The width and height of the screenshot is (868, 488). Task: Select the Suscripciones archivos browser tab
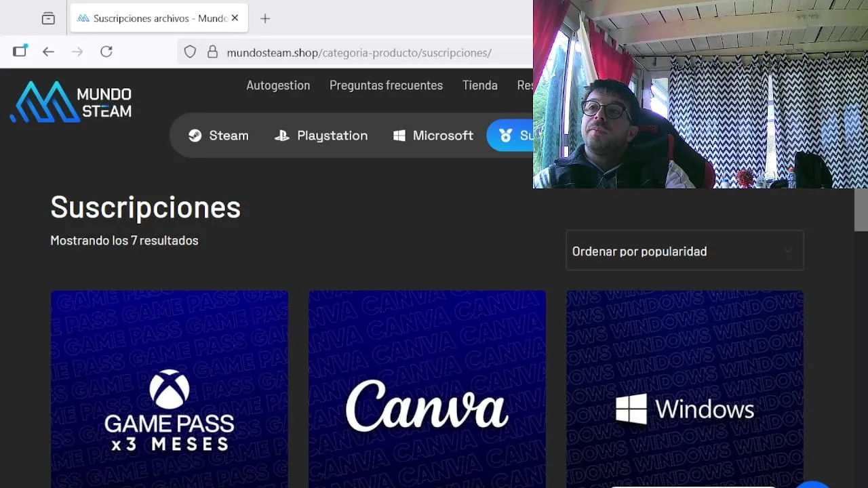[x=159, y=18]
